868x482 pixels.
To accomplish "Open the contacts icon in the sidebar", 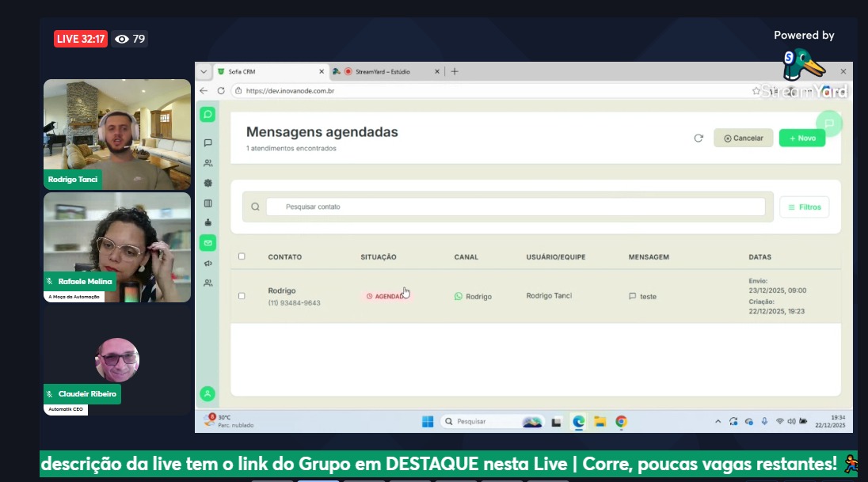I will click(x=208, y=163).
